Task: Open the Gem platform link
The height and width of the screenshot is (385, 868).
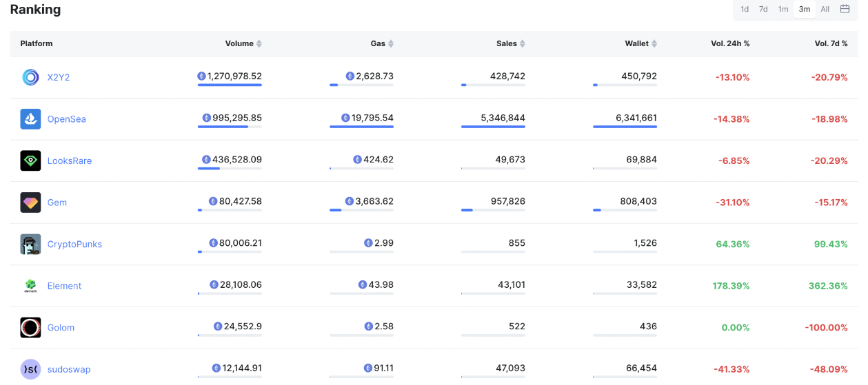Action: (x=57, y=202)
